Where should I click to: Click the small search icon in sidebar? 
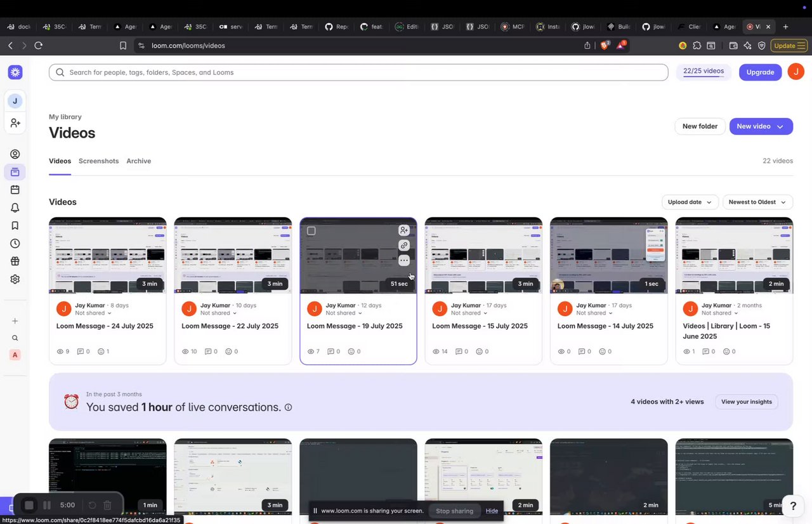(15, 338)
